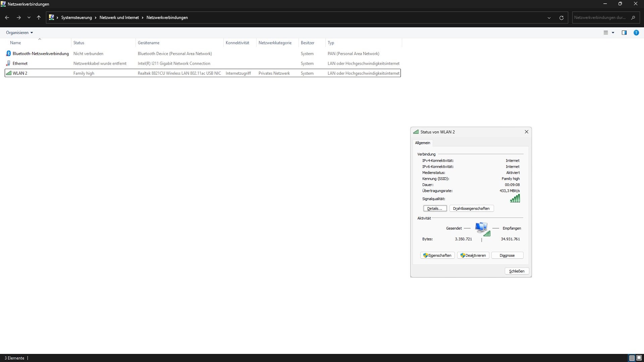Expand the address bar history dropdown
The height and width of the screenshot is (362, 644).
pyautogui.click(x=549, y=18)
